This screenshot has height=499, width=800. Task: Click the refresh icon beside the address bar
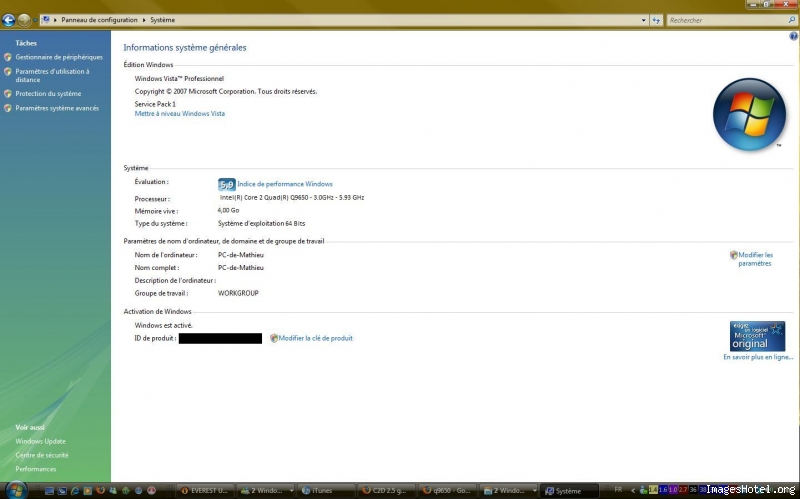click(656, 20)
